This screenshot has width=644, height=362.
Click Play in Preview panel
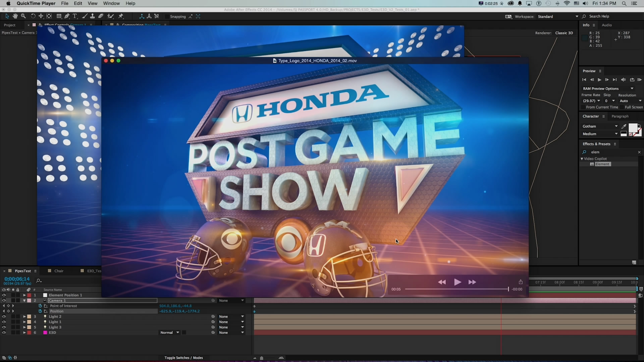599,80
